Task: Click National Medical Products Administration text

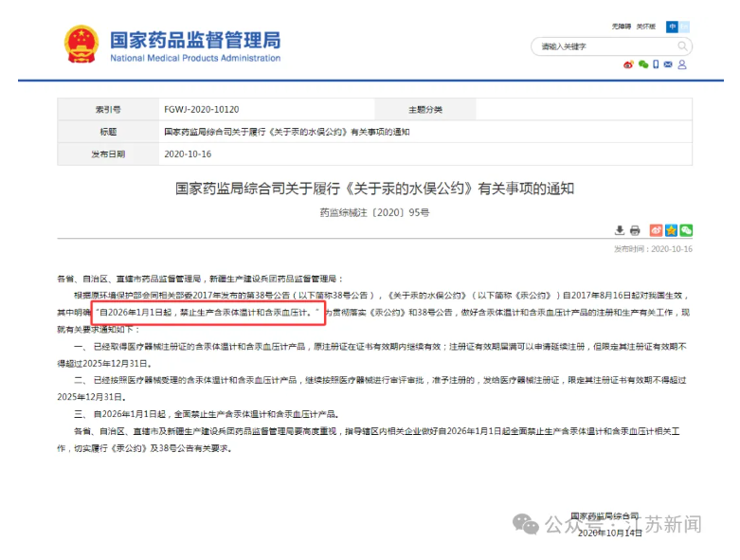Action: click(195, 58)
